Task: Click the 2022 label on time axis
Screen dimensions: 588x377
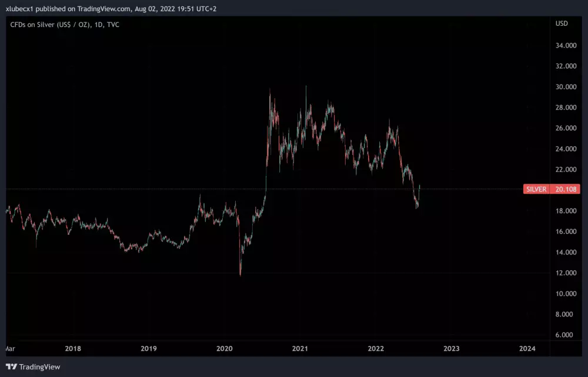Action: 376,349
